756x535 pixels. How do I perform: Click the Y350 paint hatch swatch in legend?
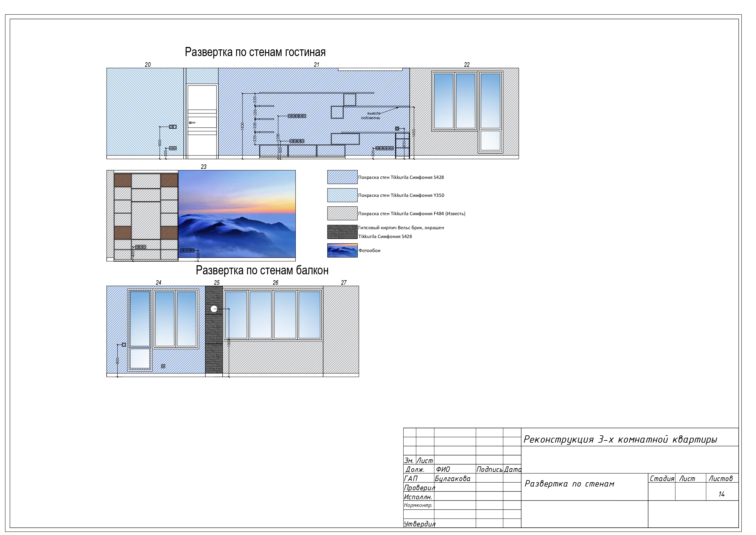(342, 195)
